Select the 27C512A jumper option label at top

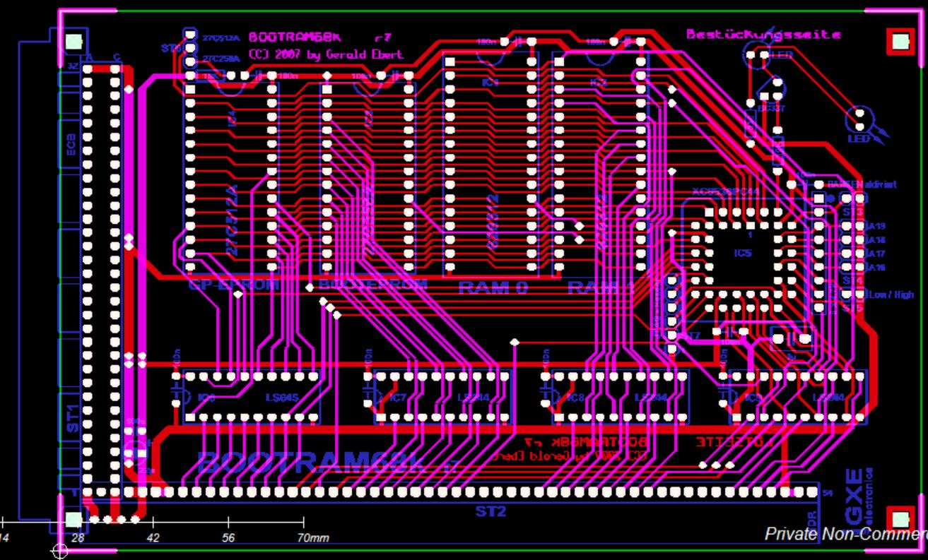coord(221,38)
